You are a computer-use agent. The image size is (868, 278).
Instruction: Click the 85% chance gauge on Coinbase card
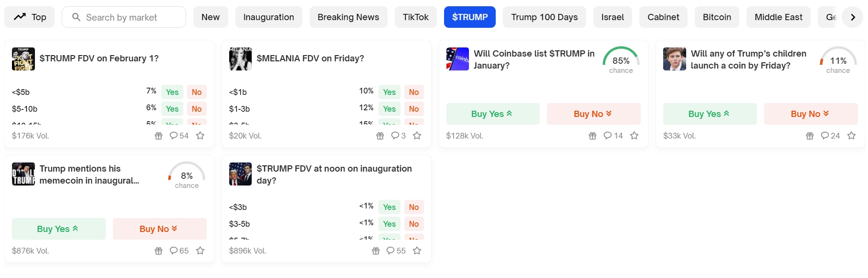[x=621, y=60]
